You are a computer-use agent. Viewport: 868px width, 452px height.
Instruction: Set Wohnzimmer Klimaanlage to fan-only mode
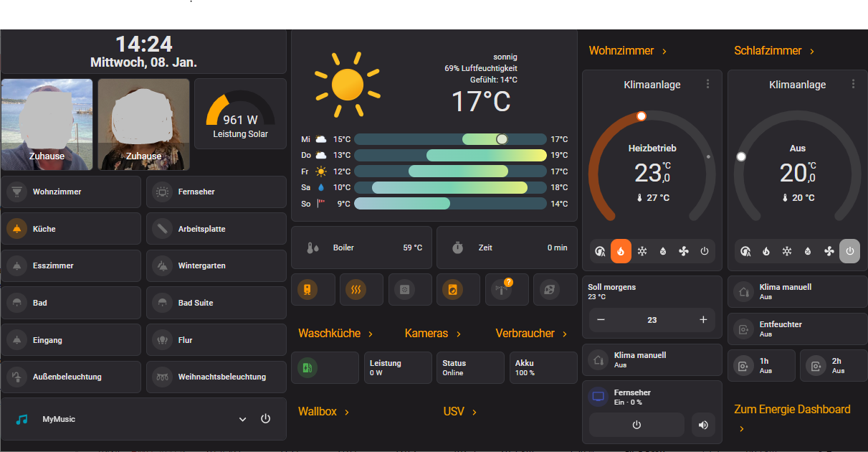click(683, 251)
